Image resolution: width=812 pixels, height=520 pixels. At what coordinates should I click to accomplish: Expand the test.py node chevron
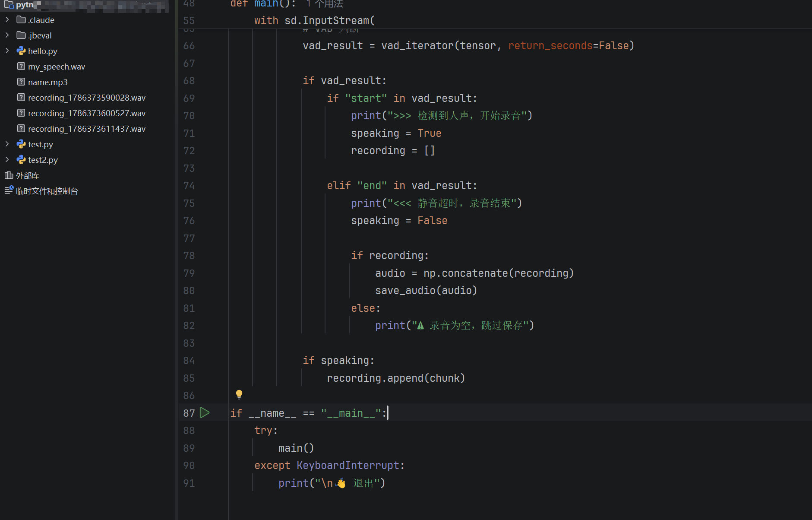click(7, 144)
